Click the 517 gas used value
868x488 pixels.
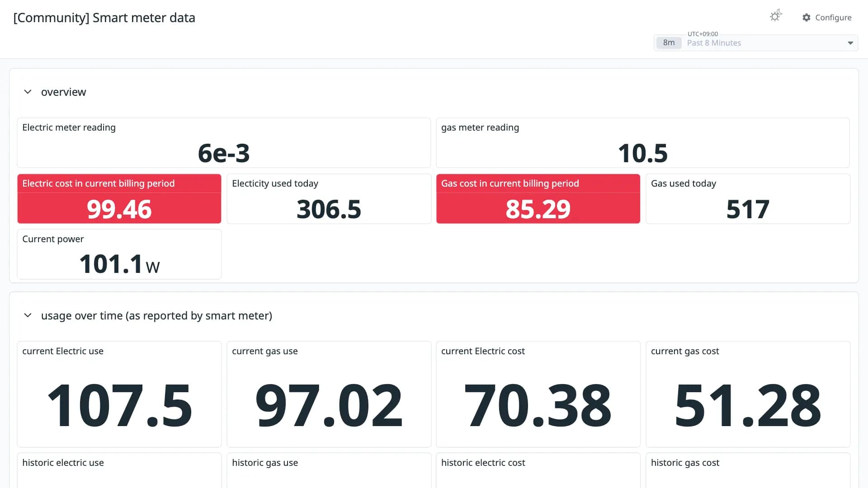tap(748, 209)
